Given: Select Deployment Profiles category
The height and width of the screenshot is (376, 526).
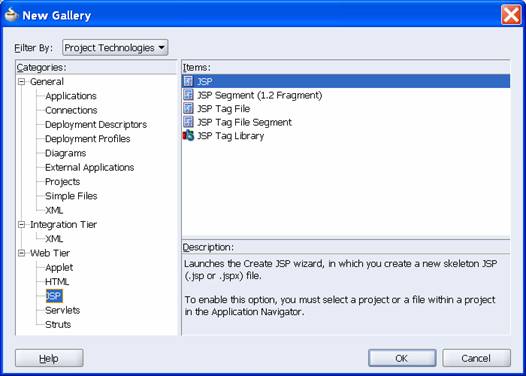Looking at the screenshot, I should (88, 139).
